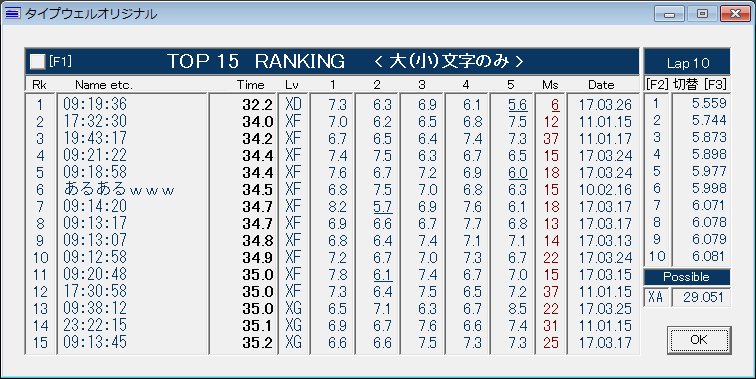
Task: Click the Date column header
Action: (601, 85)
